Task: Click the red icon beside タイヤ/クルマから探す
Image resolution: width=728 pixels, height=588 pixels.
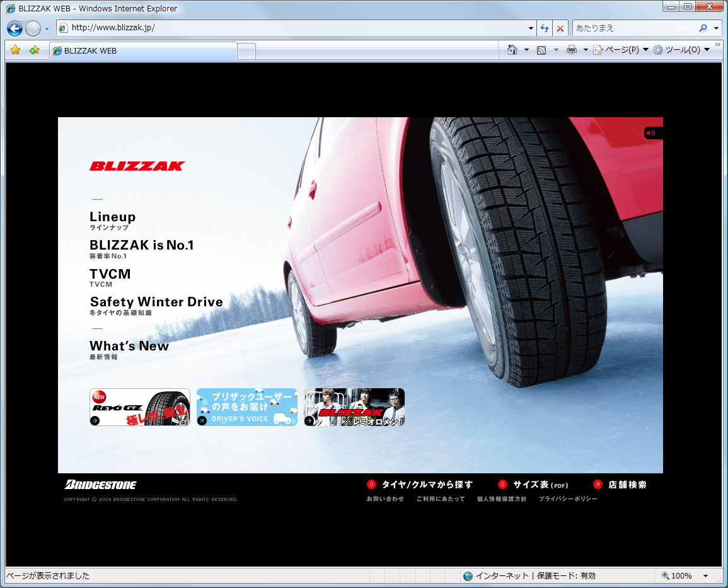Action: 371,485
